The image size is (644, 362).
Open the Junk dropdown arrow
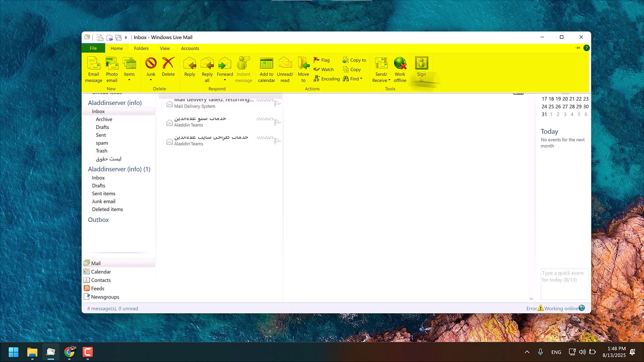point(151,80)
